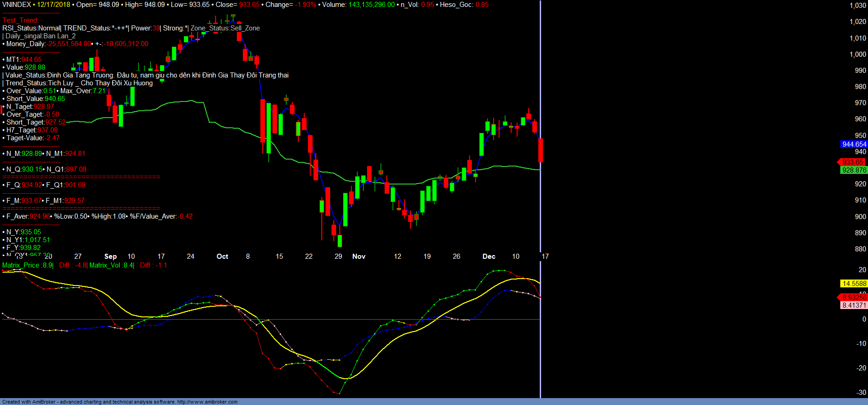Click the Dec month label on time axis
This screenshot has width=868, height=405.
tap(488, 256)
